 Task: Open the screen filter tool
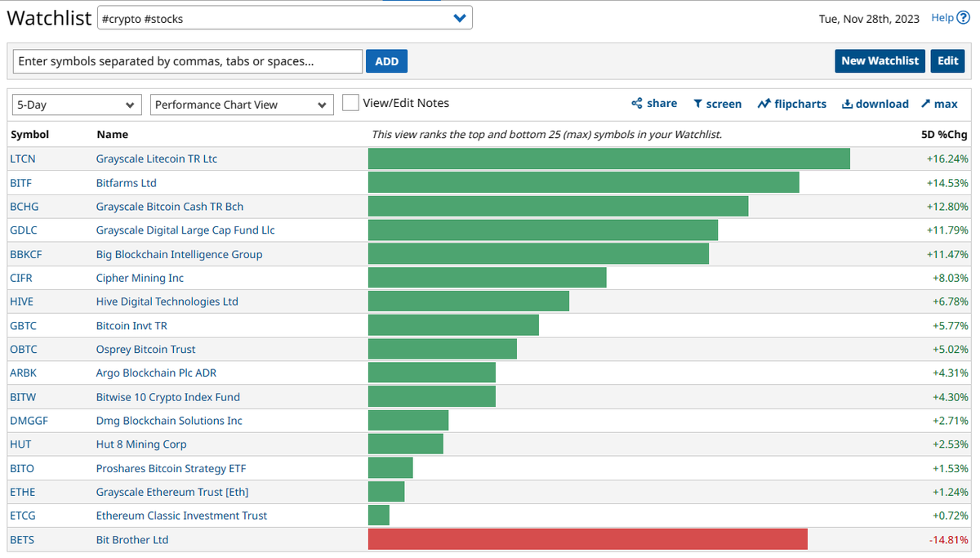point(717,104)
